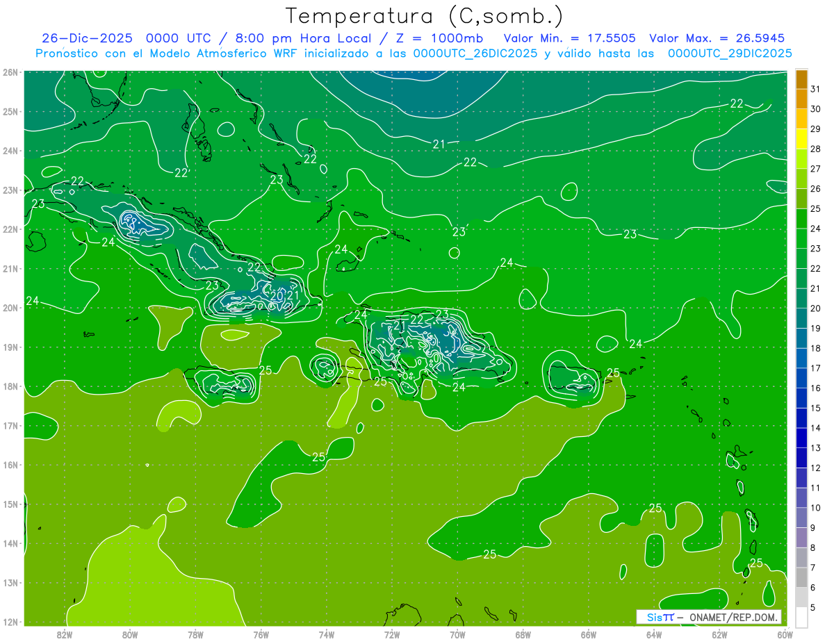Click the latitude axis label "21N"
This screenshot has height=644, width=834.
[10, 268]
